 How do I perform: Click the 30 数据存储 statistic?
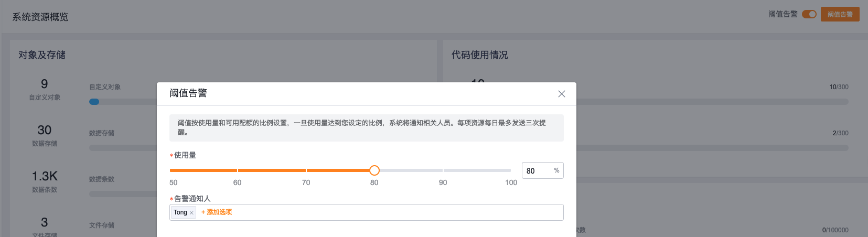click(x=45, y=135)
